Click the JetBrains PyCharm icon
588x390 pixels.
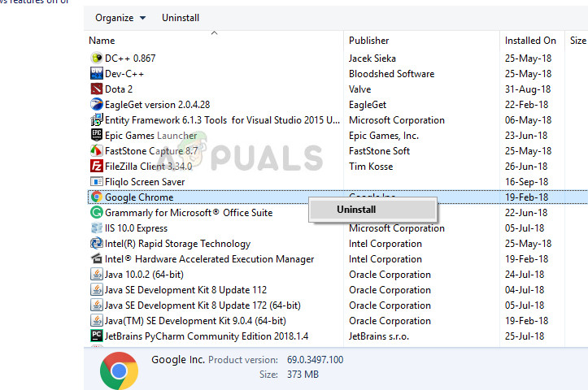click(97, 336)
